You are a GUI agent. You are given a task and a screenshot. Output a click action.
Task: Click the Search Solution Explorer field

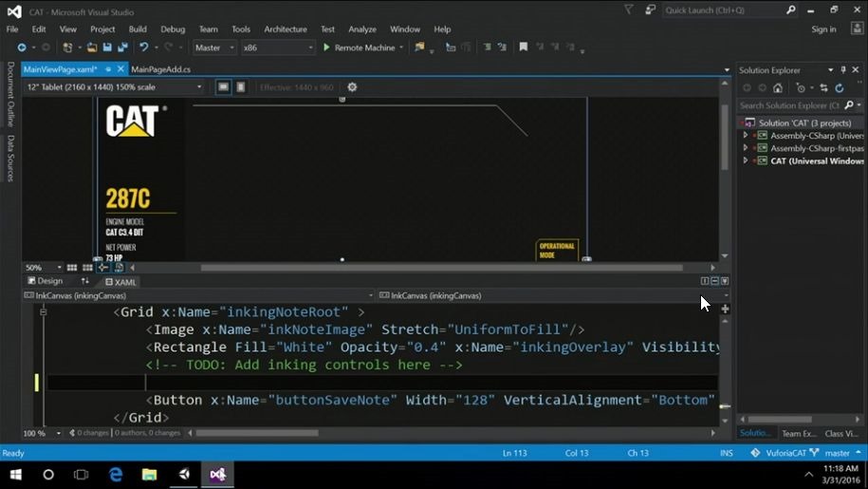click(x=789, y=105)
